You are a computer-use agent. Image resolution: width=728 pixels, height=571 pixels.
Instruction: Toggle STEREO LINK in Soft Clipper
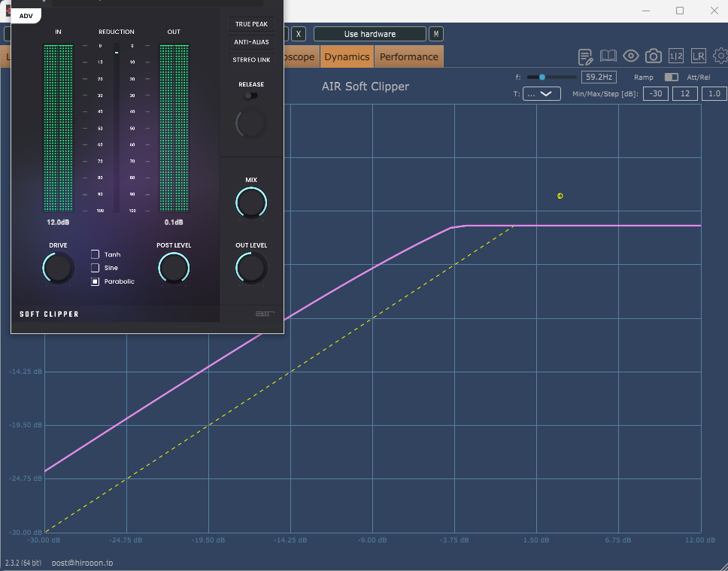pos(251,59)
